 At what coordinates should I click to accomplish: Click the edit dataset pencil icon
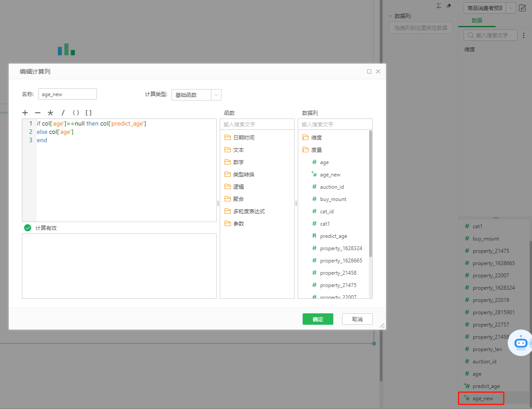click(522, 8)
